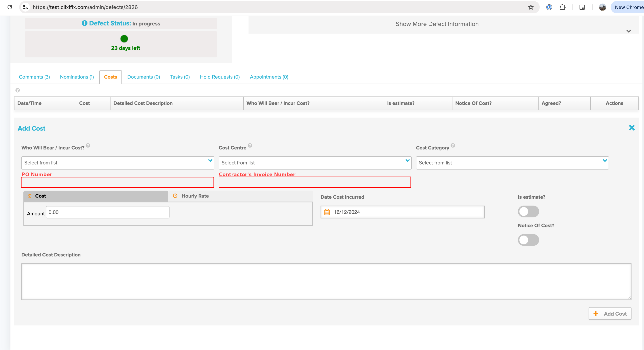644x350 pixels.
Task: Click the calendar icon in Date Cost Incurred
Action: (x=327, y=212)
